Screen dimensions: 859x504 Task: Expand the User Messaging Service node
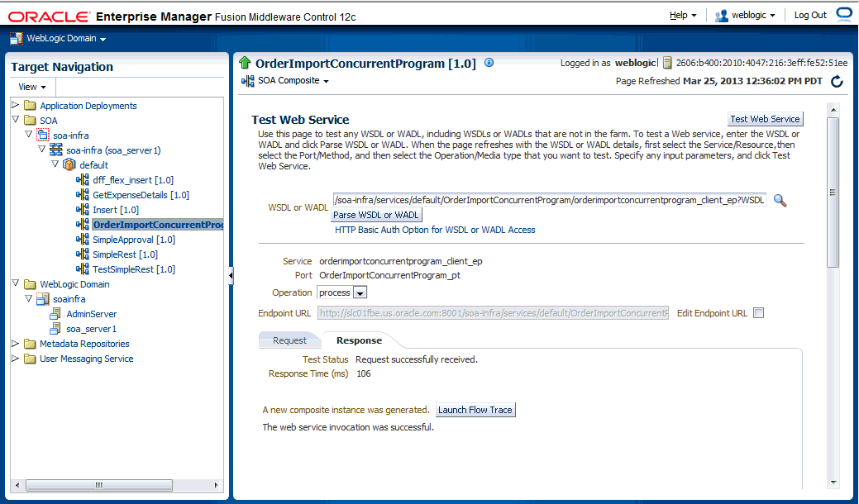click(16, 358)
